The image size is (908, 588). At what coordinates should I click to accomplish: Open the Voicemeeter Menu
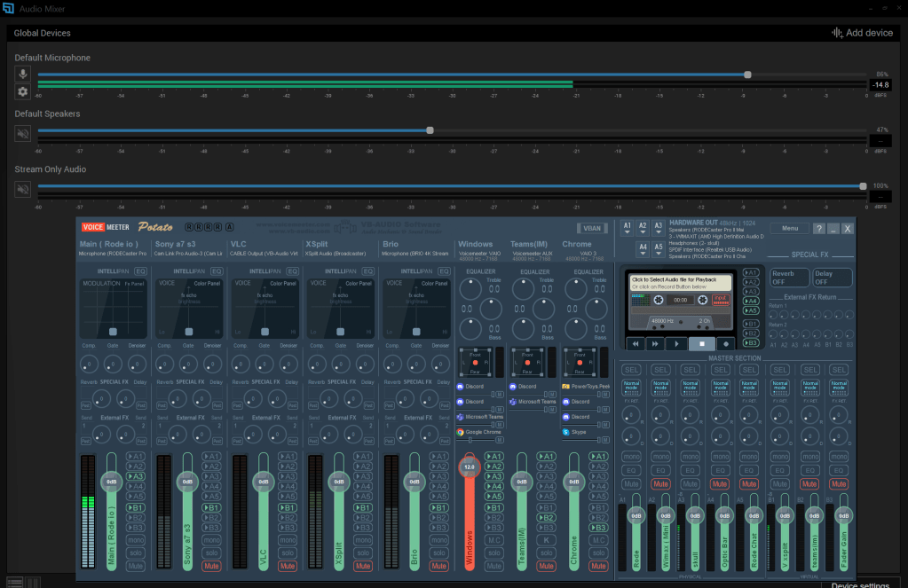click(790, 229)
